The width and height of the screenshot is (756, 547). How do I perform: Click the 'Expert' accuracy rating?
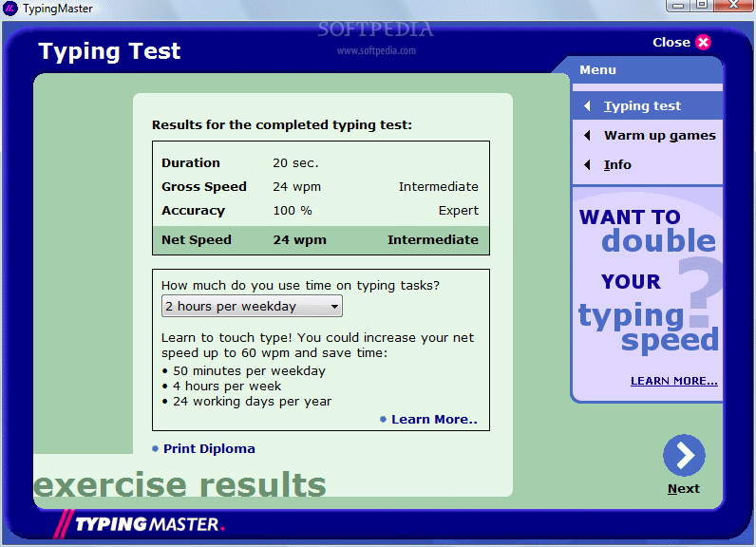pyautogui.click(x=459, y=211)
